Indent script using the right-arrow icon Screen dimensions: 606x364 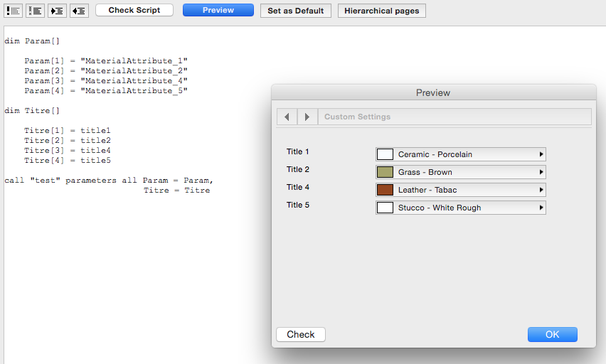coord(57,11)
